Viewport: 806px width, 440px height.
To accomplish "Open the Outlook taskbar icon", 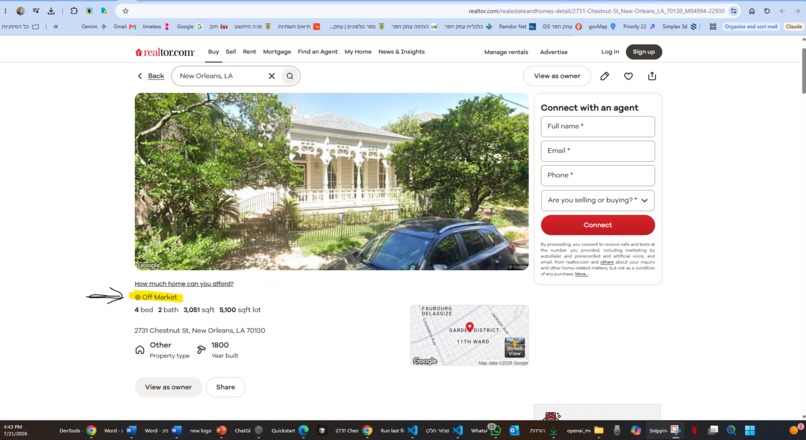I will (x=515, y=430).
